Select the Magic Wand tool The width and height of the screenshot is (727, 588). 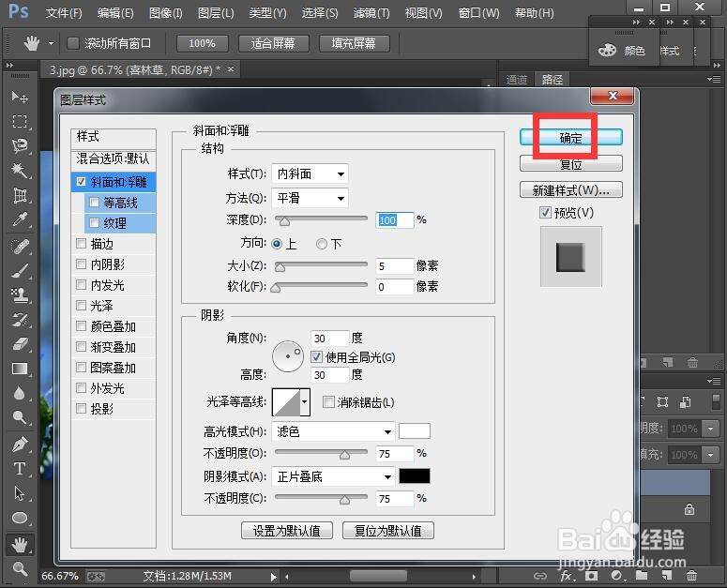coord(20,170)
